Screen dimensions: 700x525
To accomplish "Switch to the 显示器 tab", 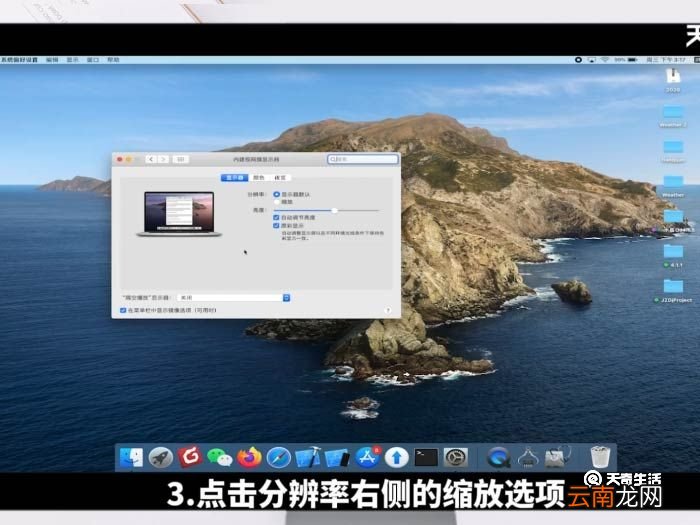I will pos(234,178).
